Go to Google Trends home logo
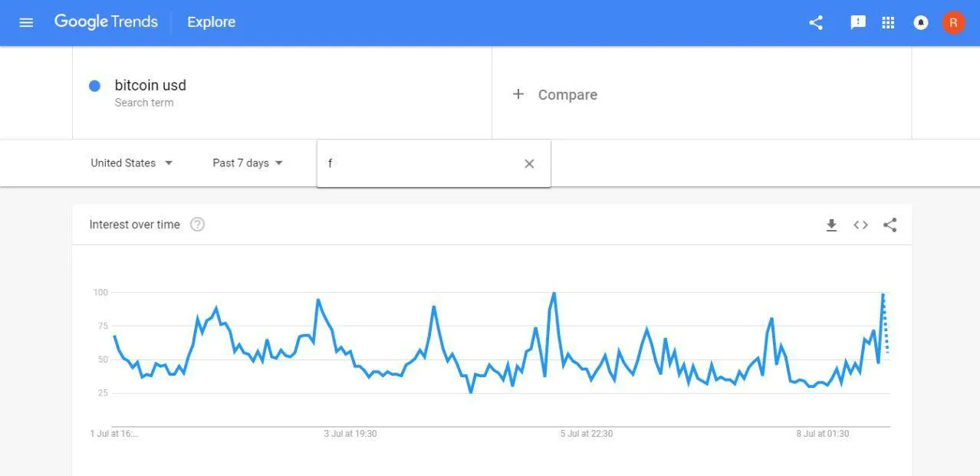Screen dimensions: 980x476 (x=106, y=22)
